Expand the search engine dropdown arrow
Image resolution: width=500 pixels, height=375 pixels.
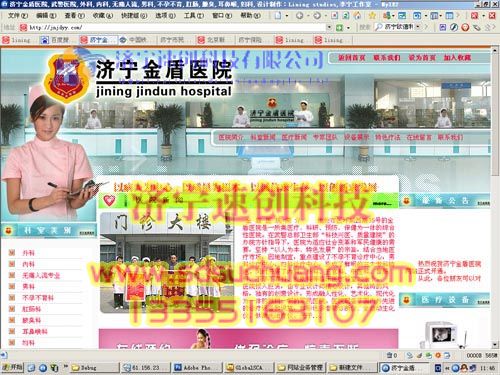point(418,27)
